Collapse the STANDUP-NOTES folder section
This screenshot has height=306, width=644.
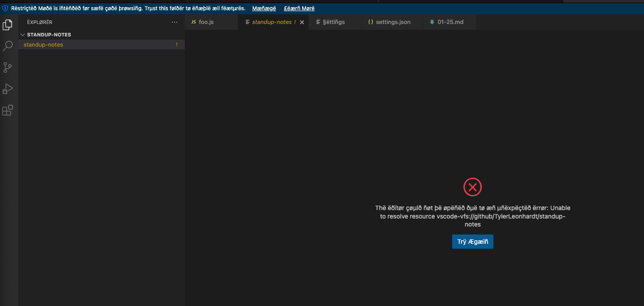point(23,34)
